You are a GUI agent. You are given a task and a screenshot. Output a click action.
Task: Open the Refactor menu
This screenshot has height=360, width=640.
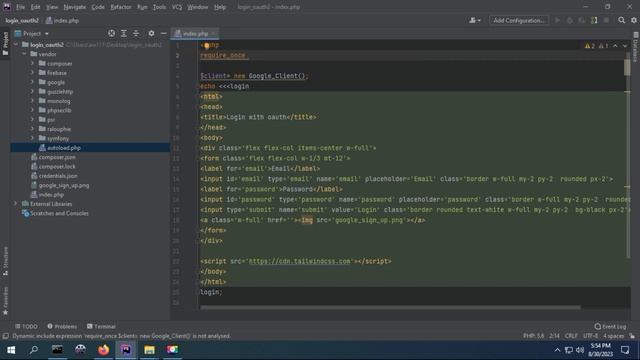(x=121, y=7)
